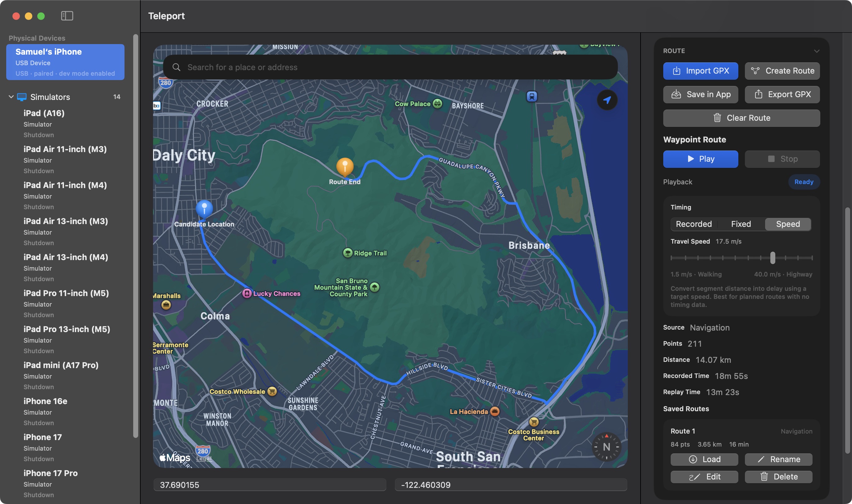Select the Recorded timing option

coord(694,224)
